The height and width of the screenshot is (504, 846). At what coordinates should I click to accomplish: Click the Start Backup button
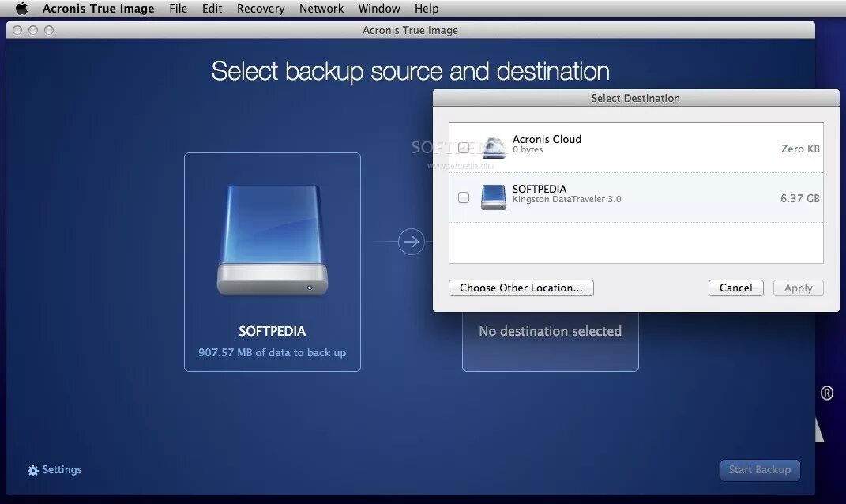pos(760,469)
